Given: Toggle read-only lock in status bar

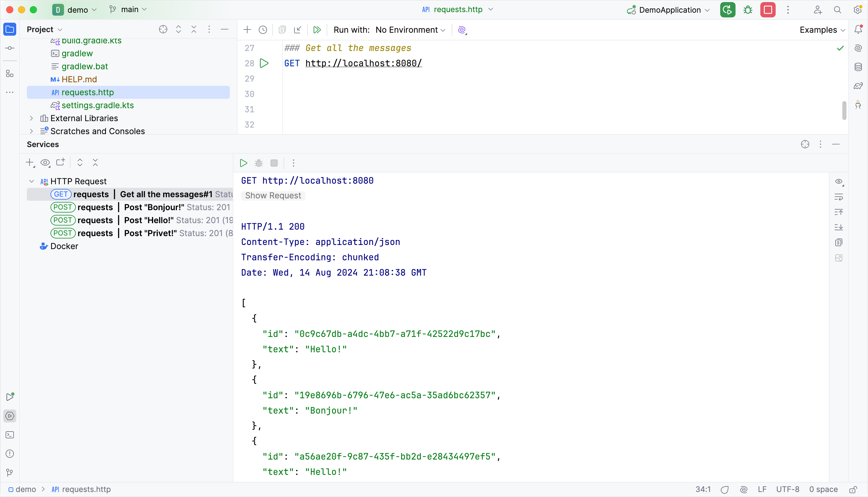Looking at the screenshot, I should coord(853,490).
